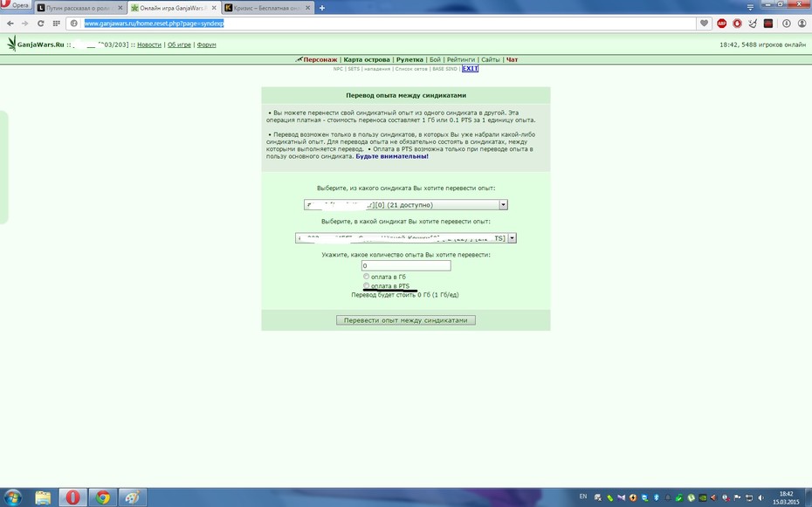
Task: Click the EN language indicator
Action: 583,497
